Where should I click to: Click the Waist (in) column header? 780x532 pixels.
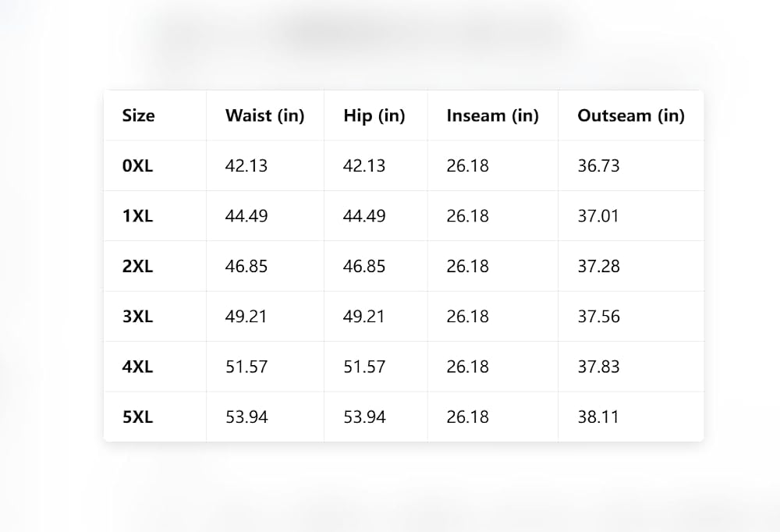pos(264,115)
